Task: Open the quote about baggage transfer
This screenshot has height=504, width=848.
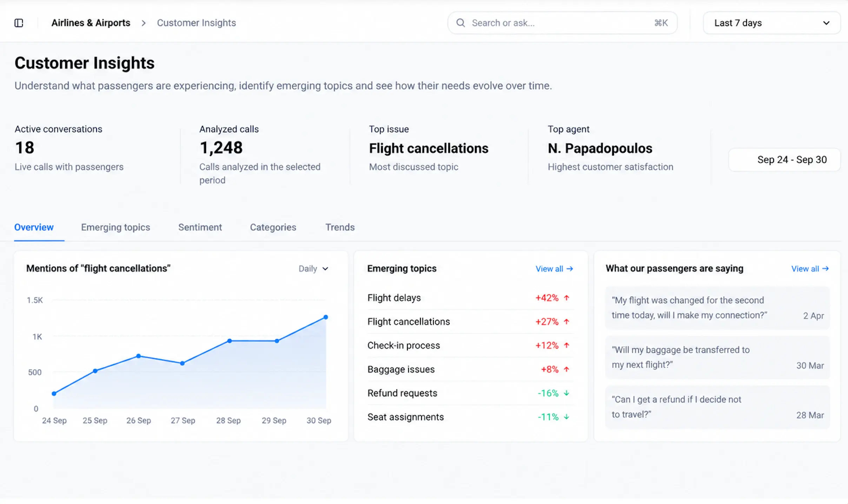Action: point(717,357)
